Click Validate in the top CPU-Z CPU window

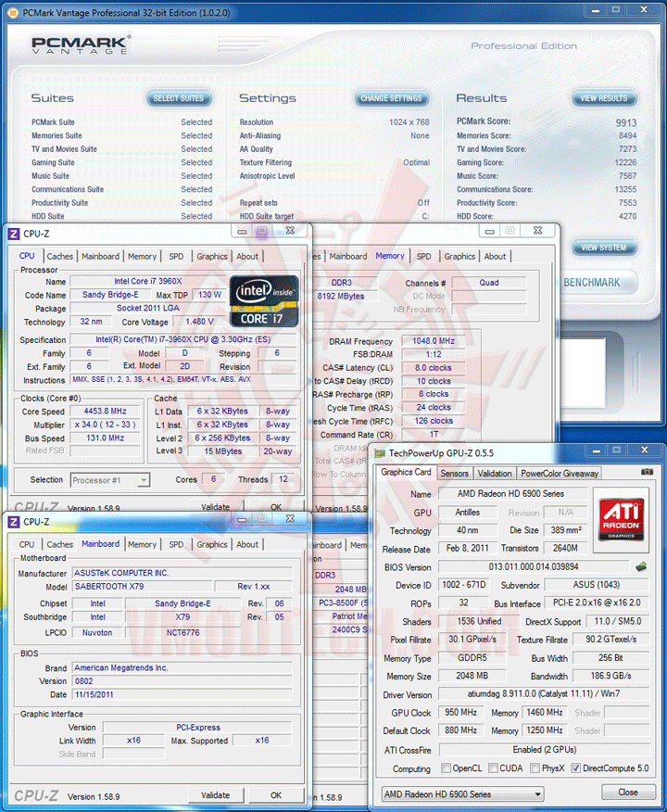[215, 506]
